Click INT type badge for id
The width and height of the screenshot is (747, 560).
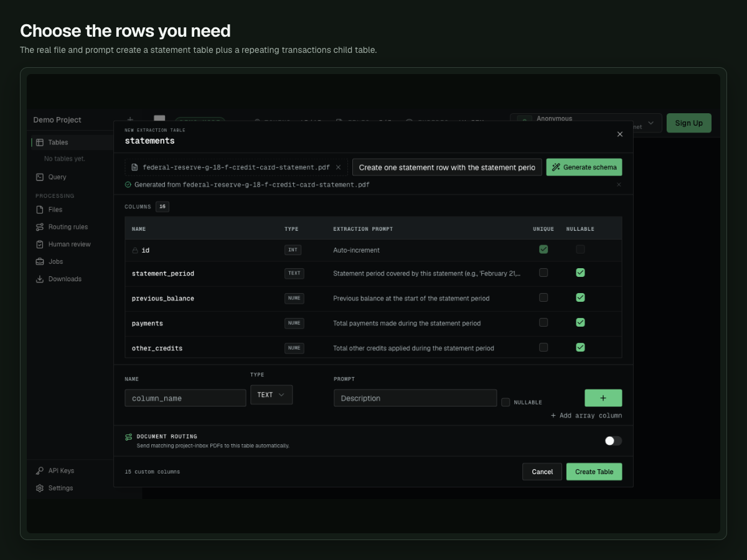point(293,250)
